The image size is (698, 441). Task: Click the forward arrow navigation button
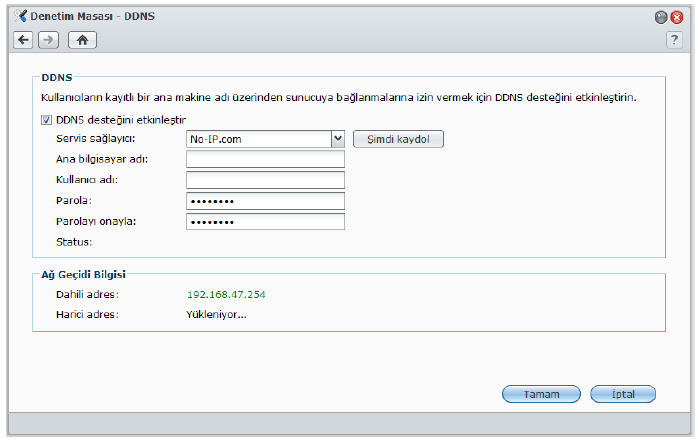point(49,39)
